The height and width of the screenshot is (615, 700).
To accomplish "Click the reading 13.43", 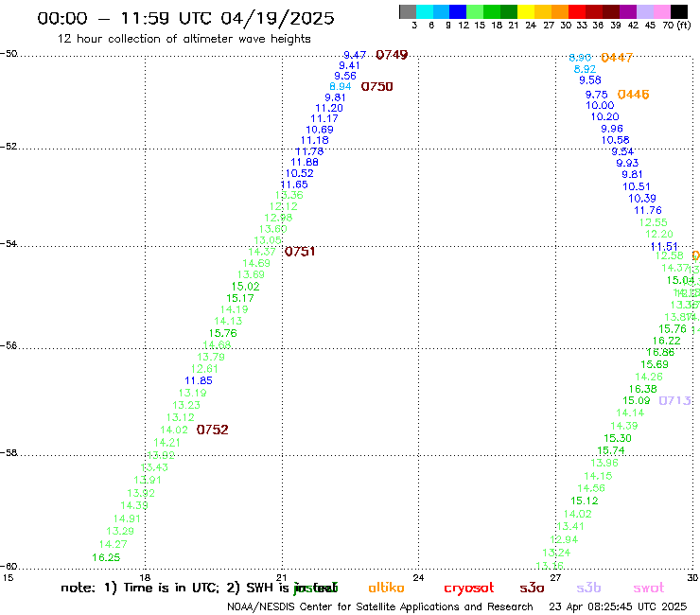I will click(x=154, y=467).
